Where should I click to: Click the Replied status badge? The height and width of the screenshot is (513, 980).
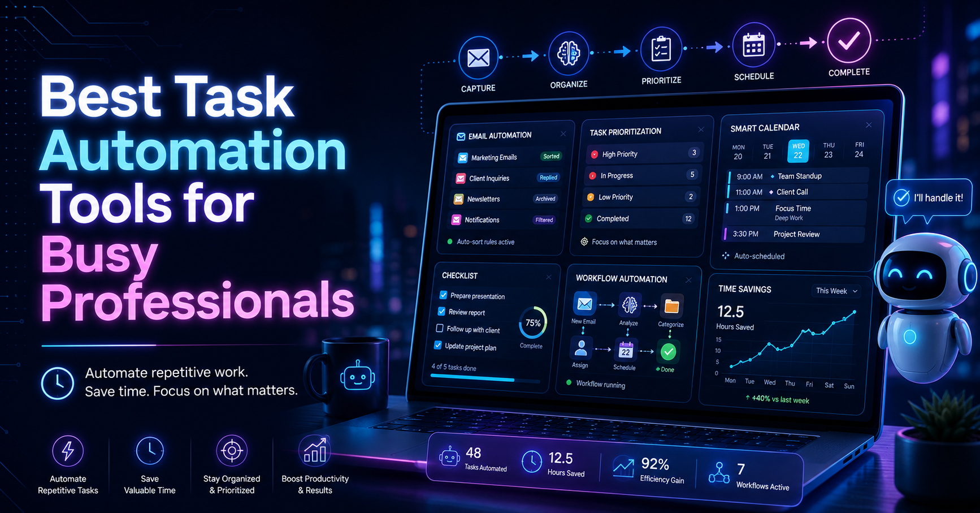[x=548, y=178]
